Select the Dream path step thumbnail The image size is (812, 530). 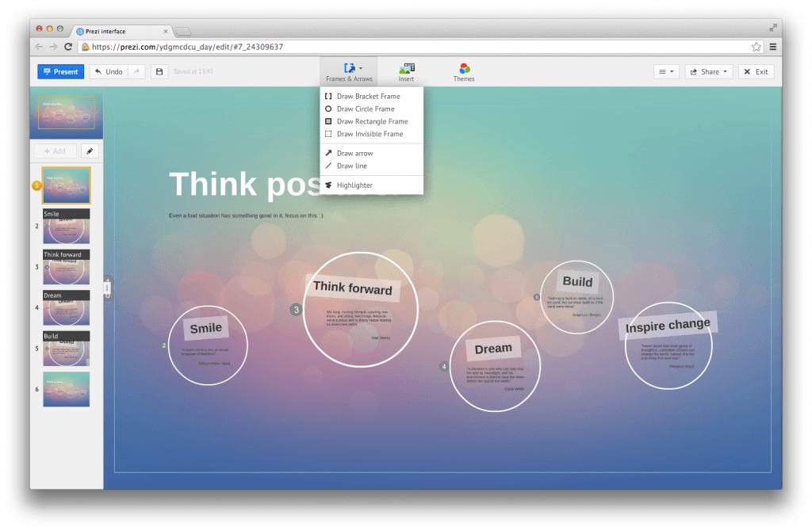[x=66, y=307]
